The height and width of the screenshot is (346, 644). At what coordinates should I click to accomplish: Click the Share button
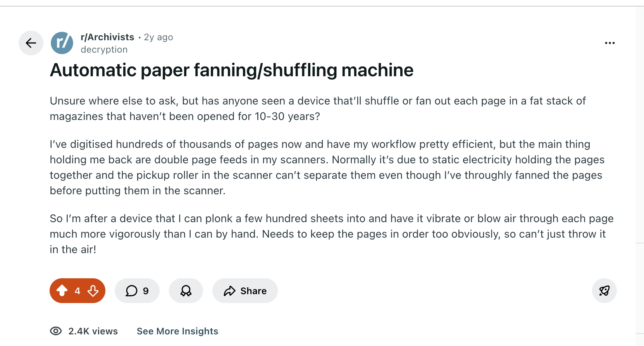[x=245, y=291]
